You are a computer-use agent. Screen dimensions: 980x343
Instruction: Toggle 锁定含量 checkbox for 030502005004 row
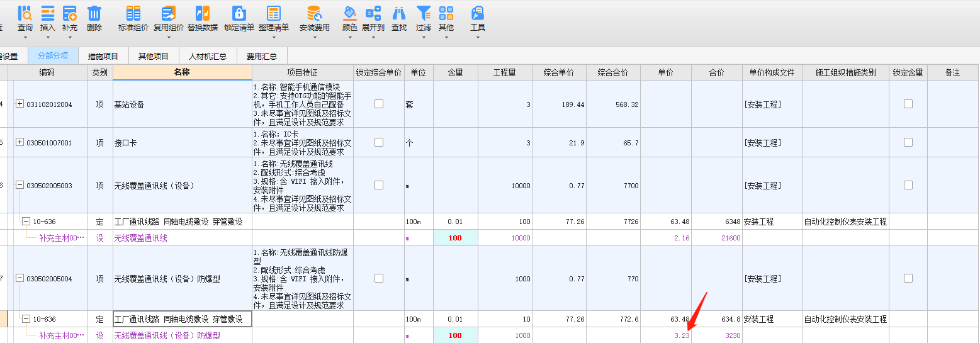pyautogui.click(x=908, y=278)
